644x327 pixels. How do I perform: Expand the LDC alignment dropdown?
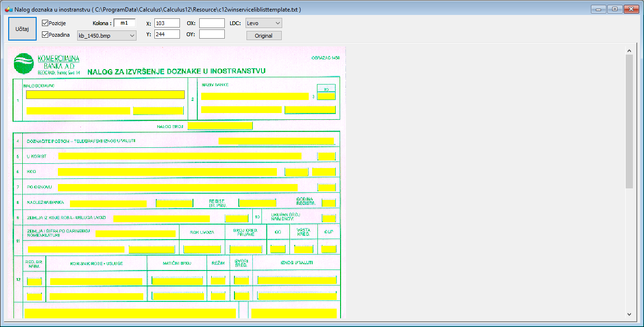point(263,23)
